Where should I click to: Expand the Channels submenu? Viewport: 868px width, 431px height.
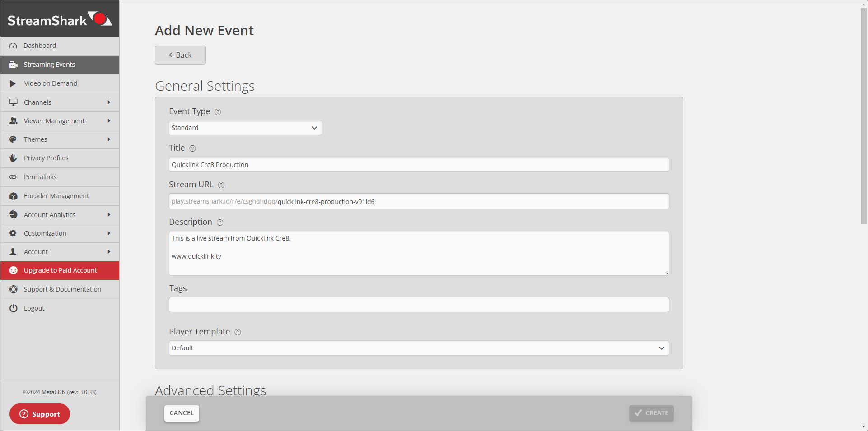point(109,102)
